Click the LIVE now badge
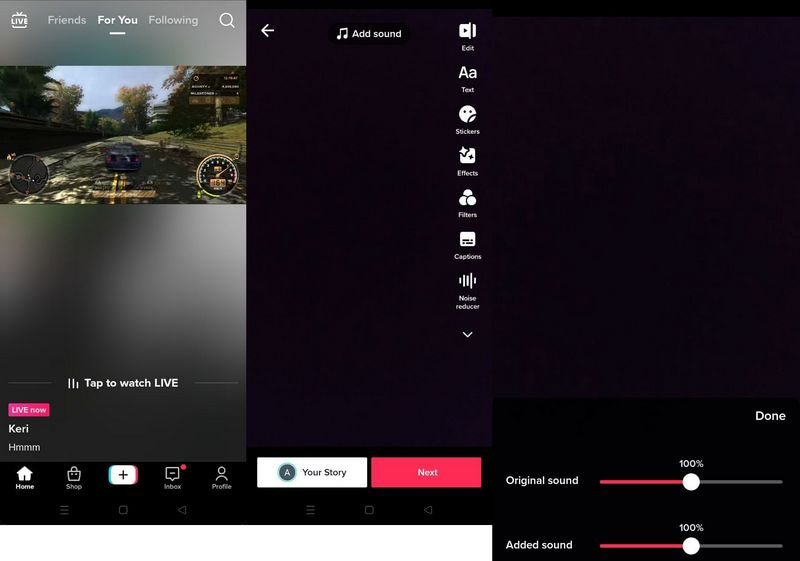This screenshot has height=561, width=800. click(29, 410)
